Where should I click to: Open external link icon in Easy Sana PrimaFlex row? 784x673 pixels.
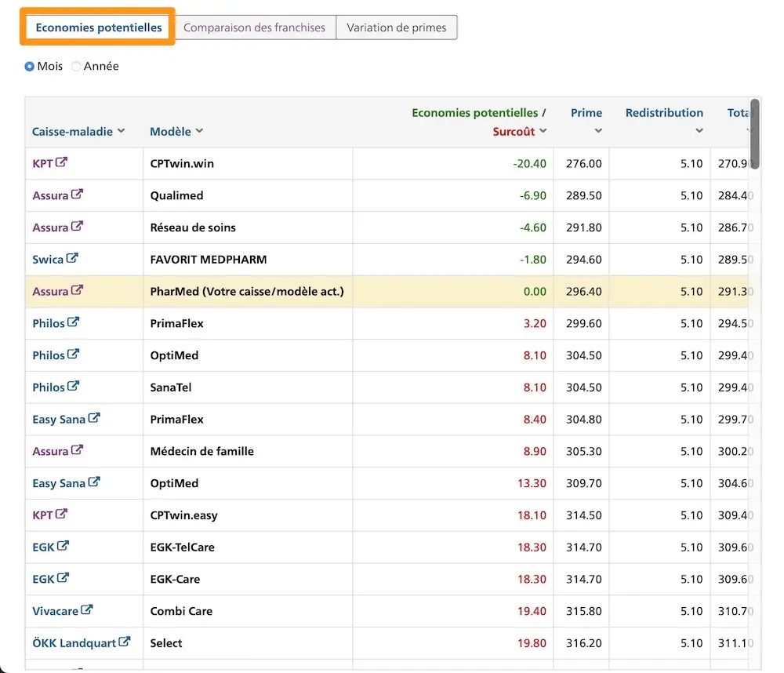94,418
